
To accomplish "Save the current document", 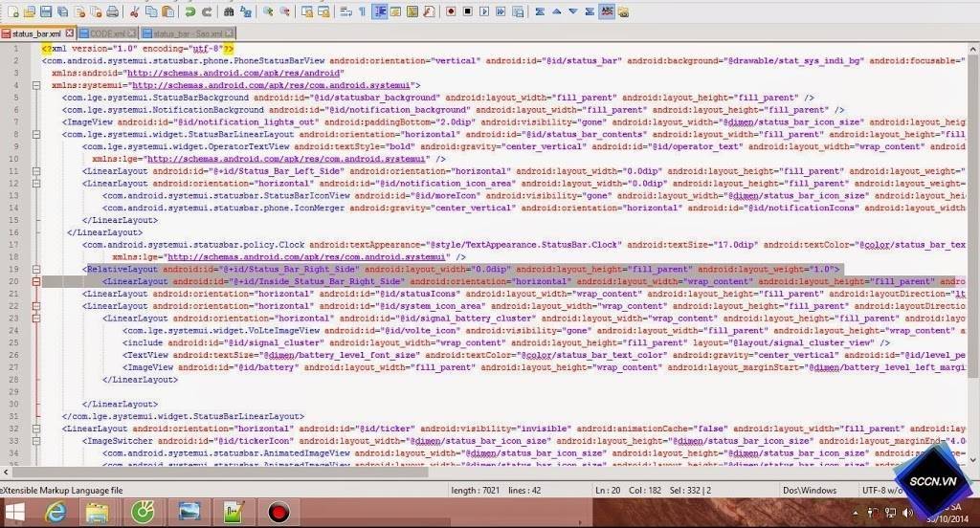I will (x=46, y=11).
